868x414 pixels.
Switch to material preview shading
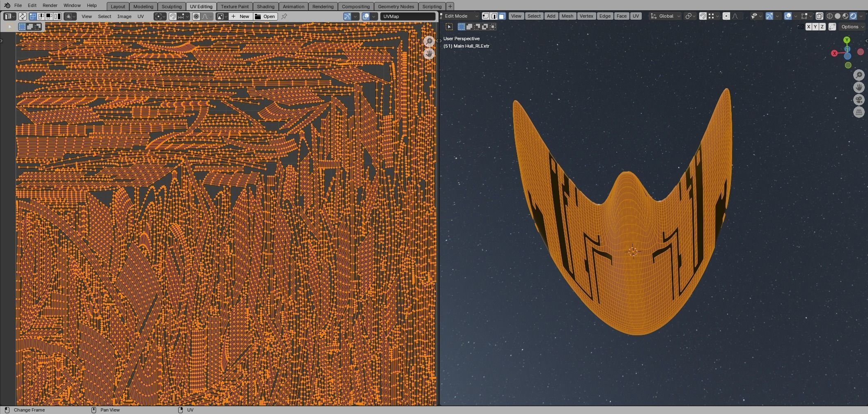click(x=845, y=16)
